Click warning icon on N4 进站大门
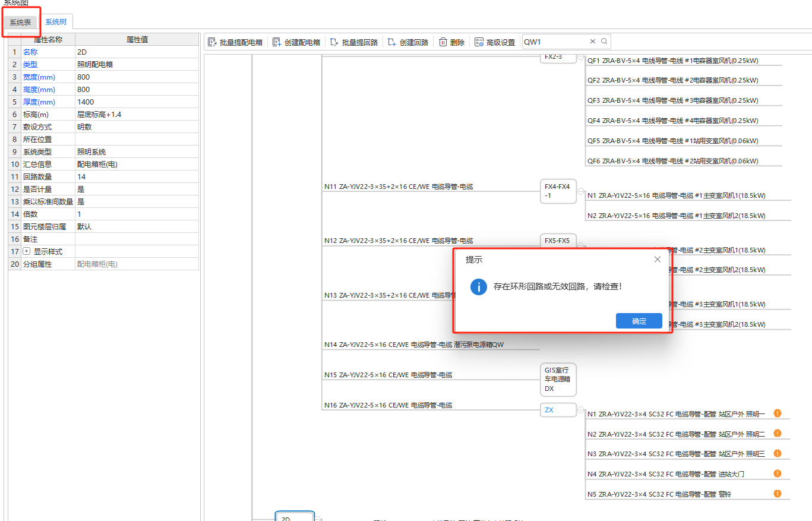The height and width of the screenshot is (521, 812). pyautogui.click(x=778, y=473)
